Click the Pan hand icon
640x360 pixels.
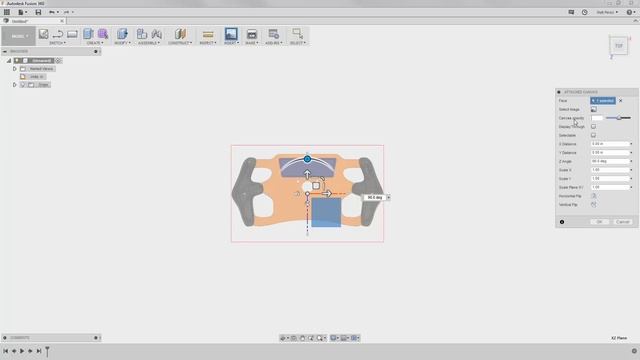[302, 338]
